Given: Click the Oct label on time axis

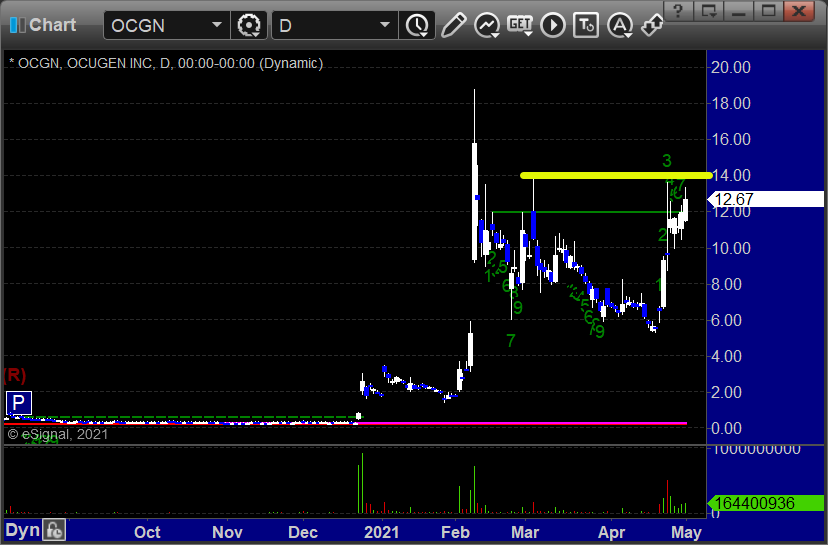Looking at the screenshot, I should point(147,532).
